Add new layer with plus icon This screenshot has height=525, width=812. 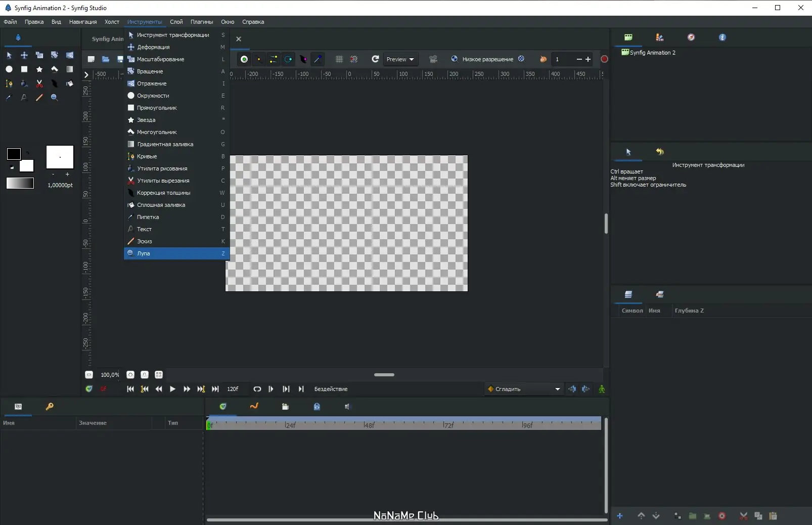(x=620, y=516)
